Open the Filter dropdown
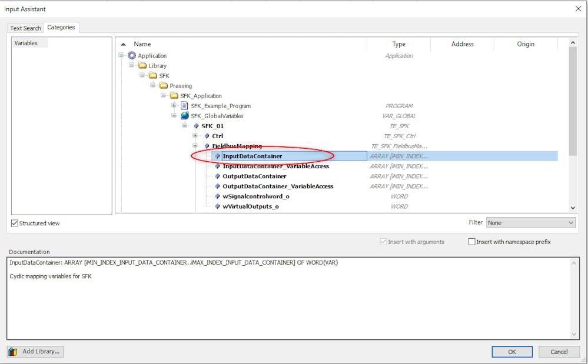Viewport: 588px width, 364px height. pos(531,223)
